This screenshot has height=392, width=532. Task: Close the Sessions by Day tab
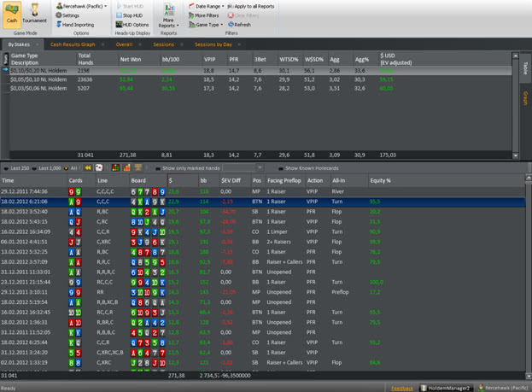tap(239, 44)
